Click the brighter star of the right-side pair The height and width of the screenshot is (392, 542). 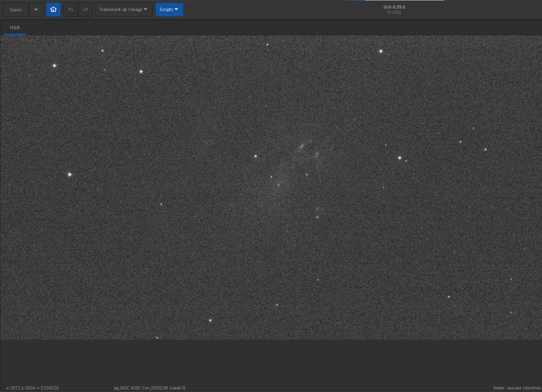[x=399, y=158]
